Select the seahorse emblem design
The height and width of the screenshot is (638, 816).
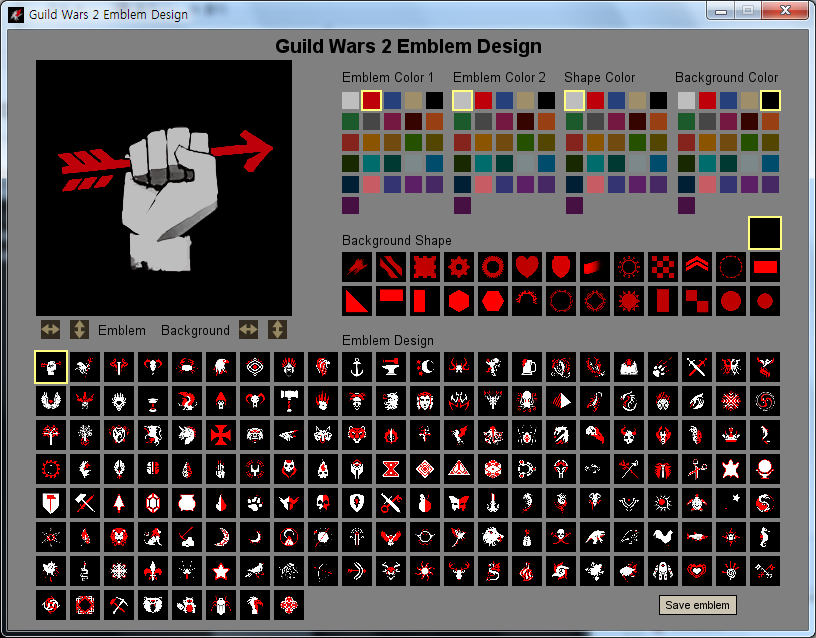click(765, 537)
